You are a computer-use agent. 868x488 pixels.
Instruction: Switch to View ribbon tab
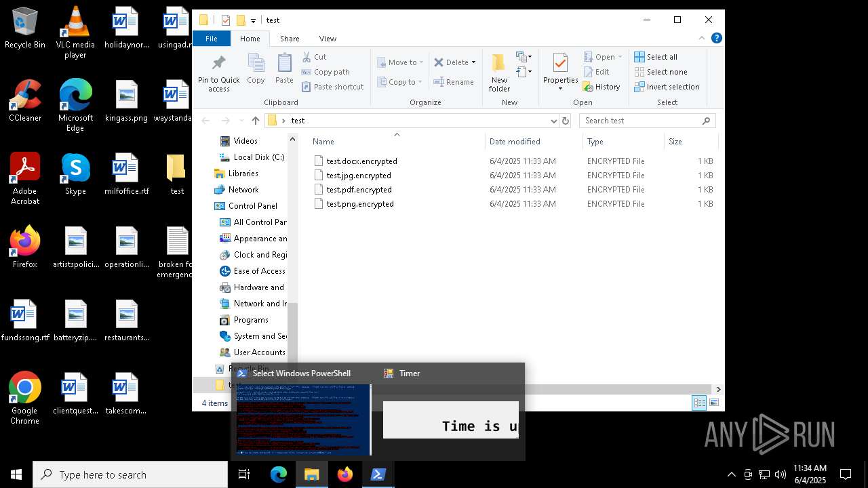click(x=328, y=39)
